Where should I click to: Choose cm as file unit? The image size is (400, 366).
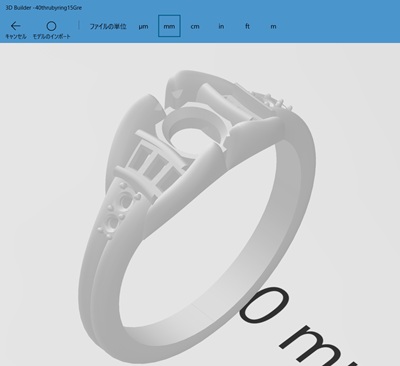click(195, 26)
